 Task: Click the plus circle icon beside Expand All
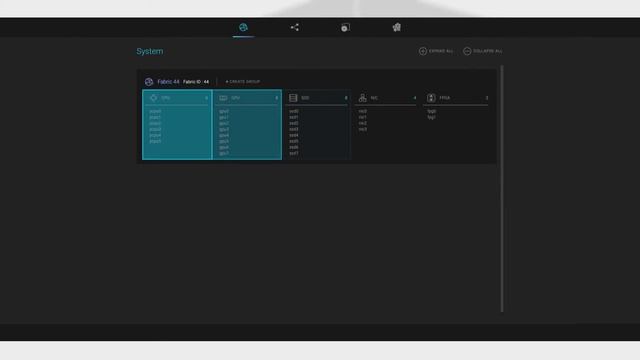423,51
